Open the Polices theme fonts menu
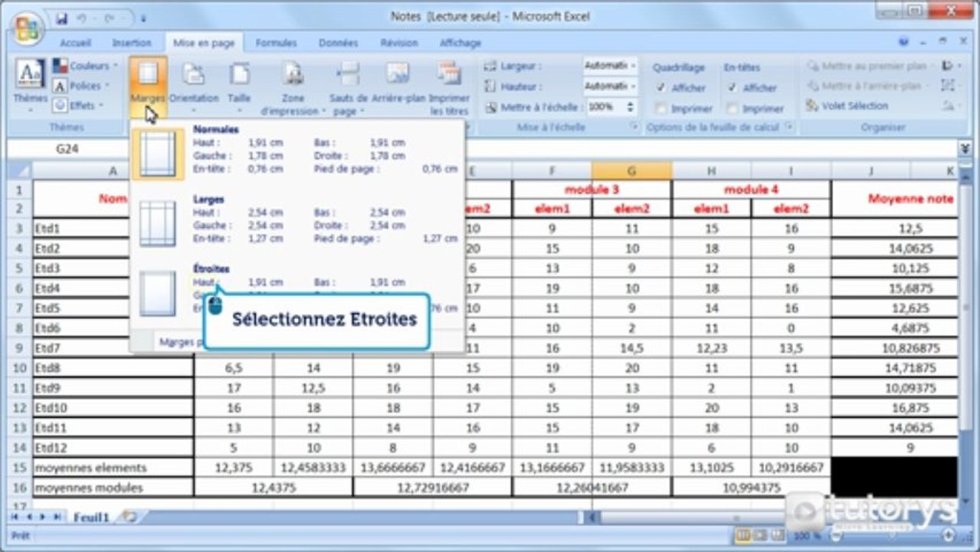Image resolution: width=980 pixels, height=552 pixels. pos(82,86)
